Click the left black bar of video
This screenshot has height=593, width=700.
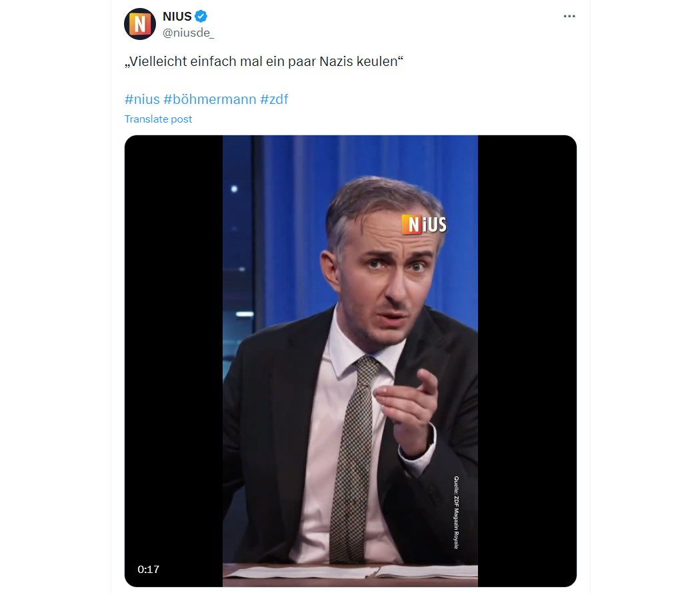173,348
